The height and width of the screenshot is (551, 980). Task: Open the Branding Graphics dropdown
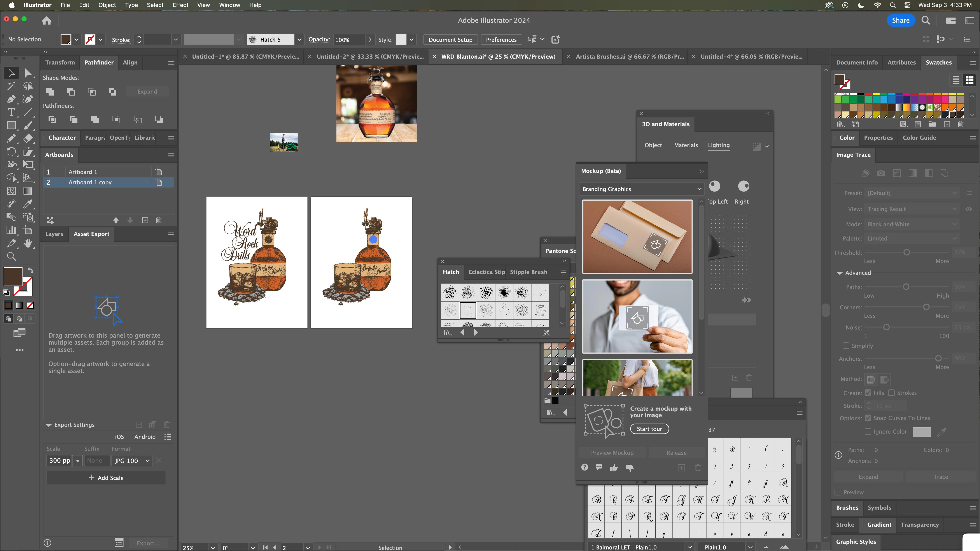641,189
